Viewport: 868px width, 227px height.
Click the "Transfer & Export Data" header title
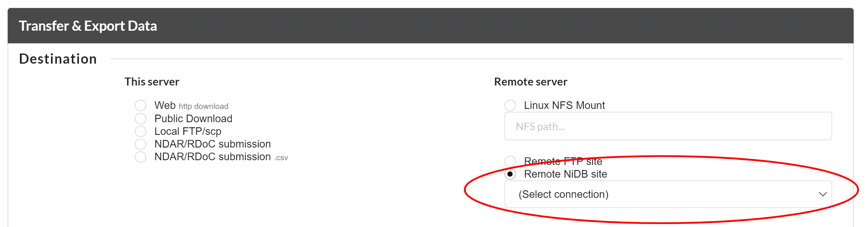click(x=88, y=26)
